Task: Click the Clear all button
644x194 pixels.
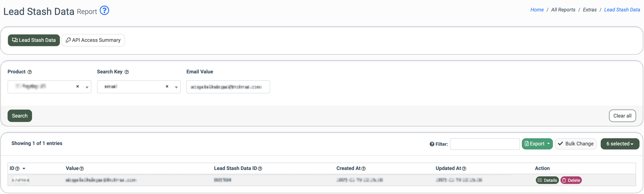Action: point(622,116)
